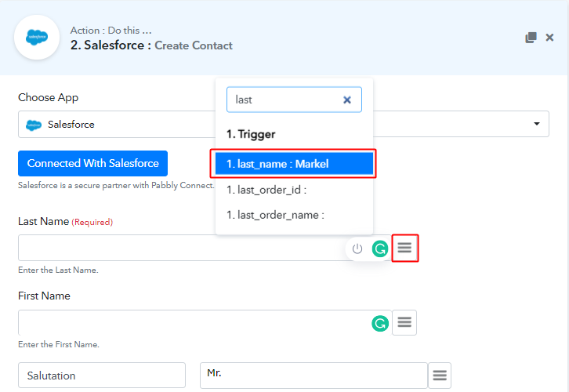Clone this action step with the copy icon
Screen dimensions: 569x392
pos(531,38)
